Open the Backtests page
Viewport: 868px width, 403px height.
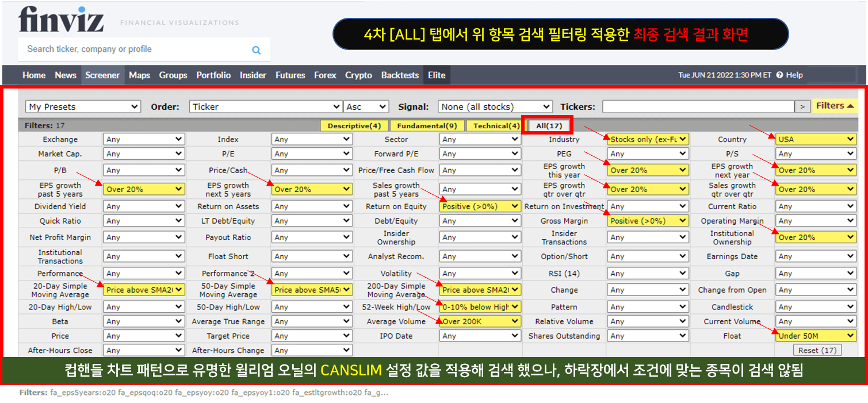[x=400, y=75]
